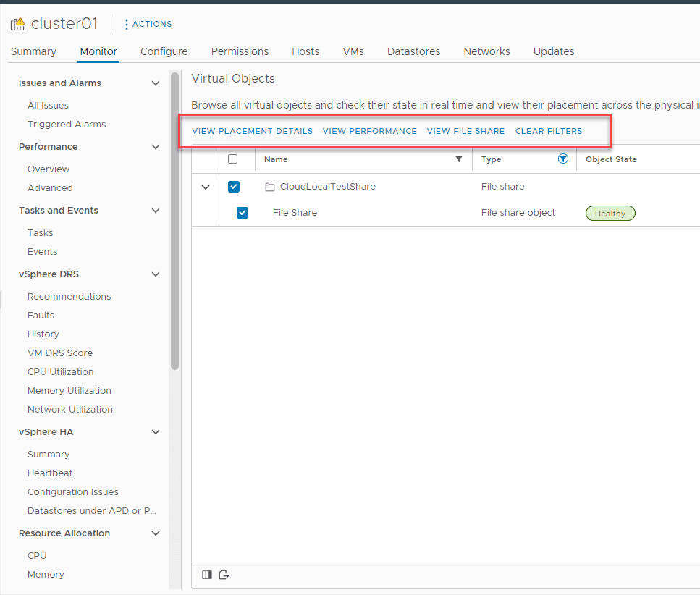This screenshot has width=700, height=595.
Task: Click the Healthy status badge
Action: coord(610,213)
